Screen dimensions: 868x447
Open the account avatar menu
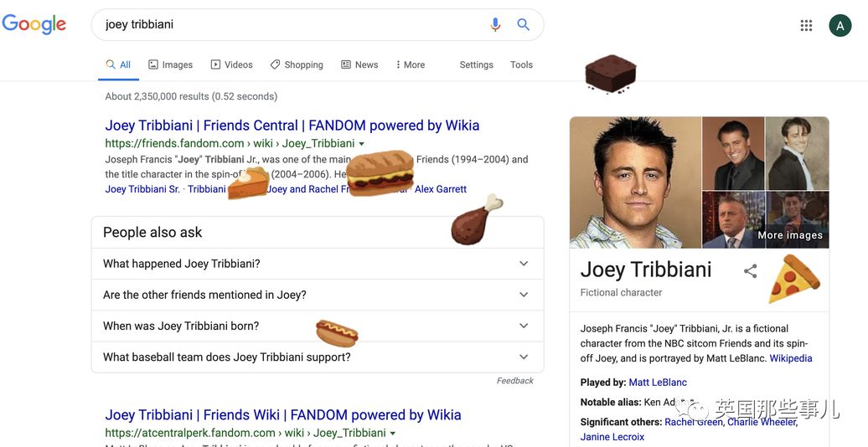(840, 26)
